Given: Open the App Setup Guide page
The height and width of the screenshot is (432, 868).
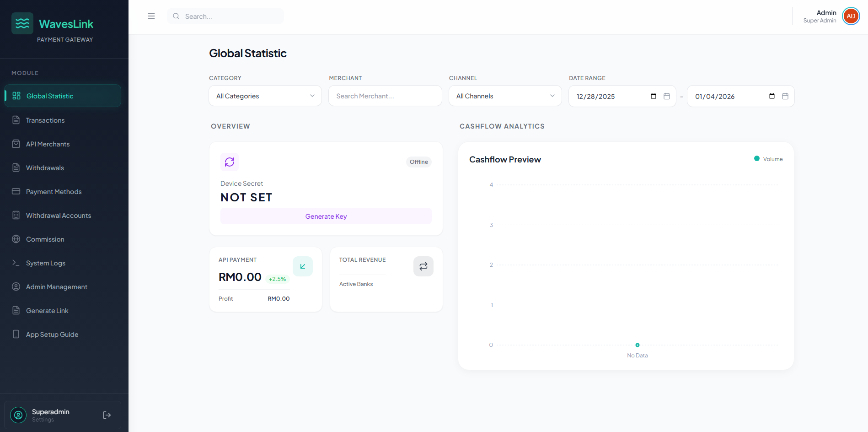Looking at the screenshot, I should click(52, 334).
